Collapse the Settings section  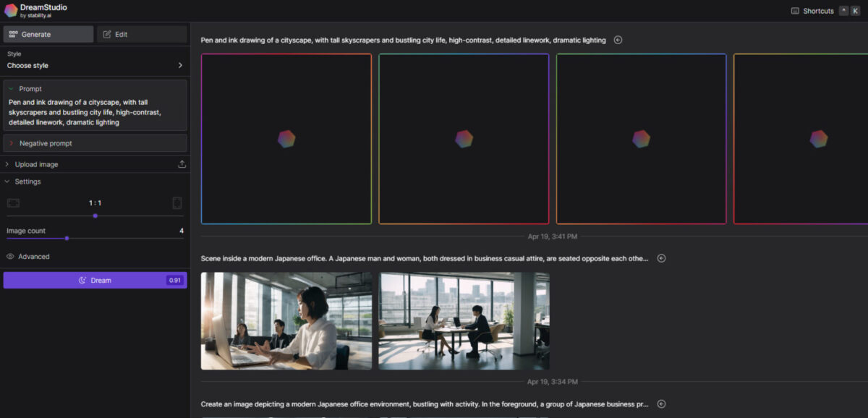coord(7,182)
